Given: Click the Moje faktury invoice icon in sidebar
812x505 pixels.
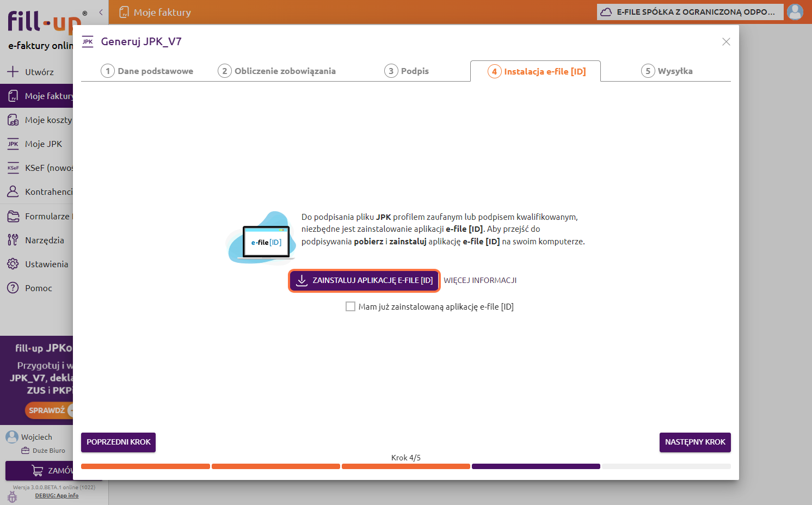Looking at the screenshot, I should tap(13, 96).
